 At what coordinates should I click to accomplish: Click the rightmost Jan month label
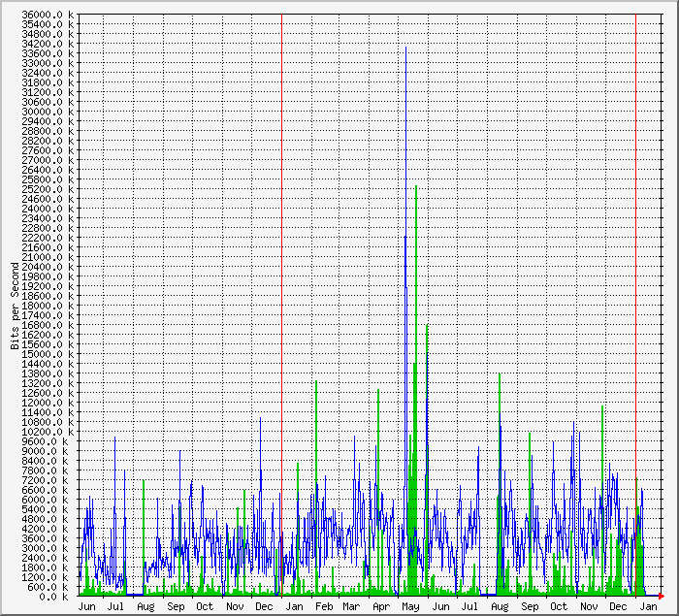tap(647, 606)
